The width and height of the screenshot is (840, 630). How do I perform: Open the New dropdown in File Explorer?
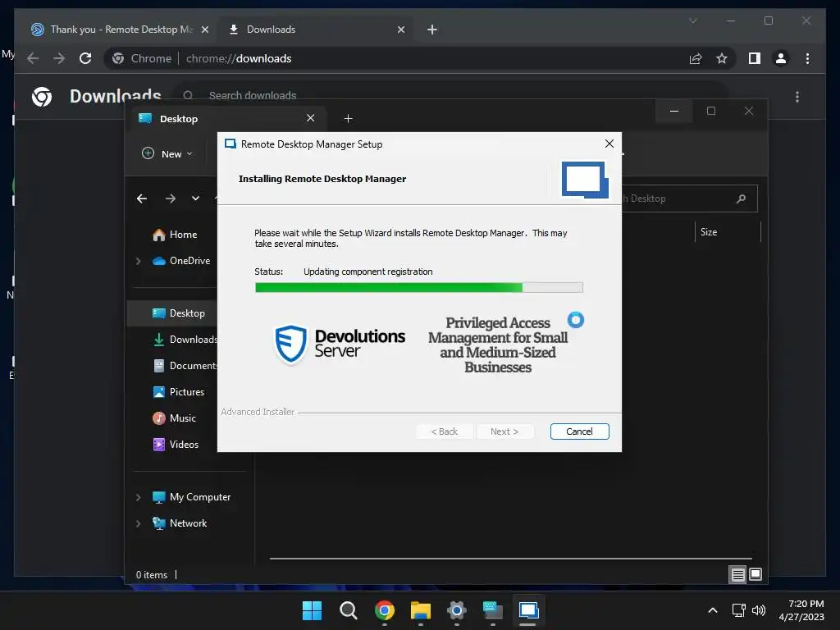pos(167,153)
